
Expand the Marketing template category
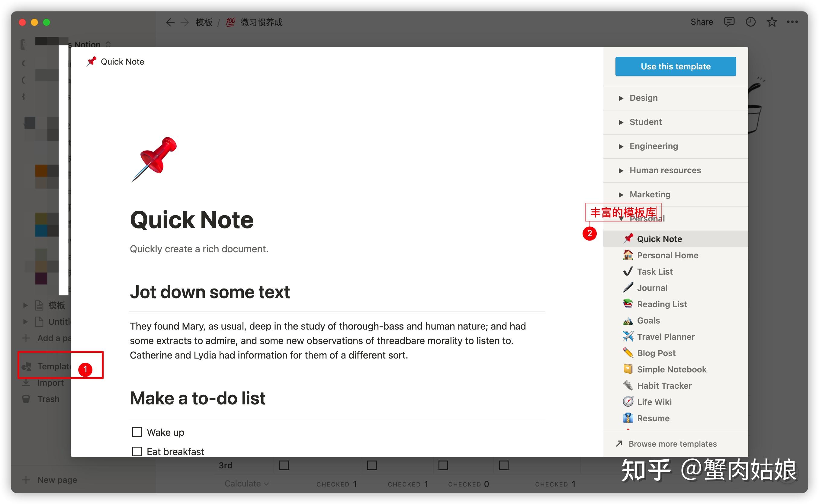pyautogui.click(x=650, y=194)
